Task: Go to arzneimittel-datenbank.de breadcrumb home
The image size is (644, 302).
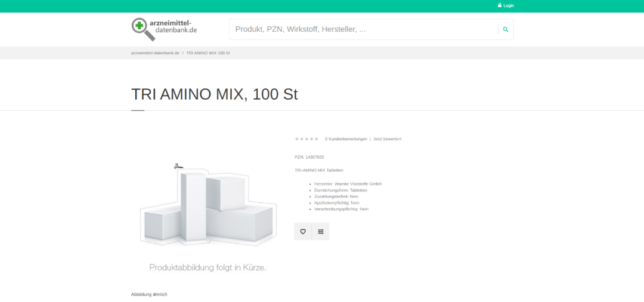Action: [x=155, y=53]
